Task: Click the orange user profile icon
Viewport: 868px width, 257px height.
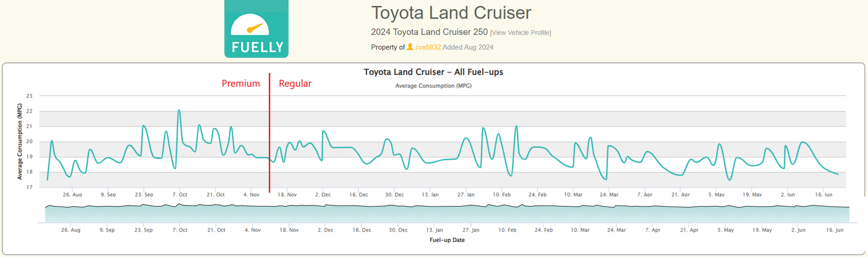Action: pos(410,47)
